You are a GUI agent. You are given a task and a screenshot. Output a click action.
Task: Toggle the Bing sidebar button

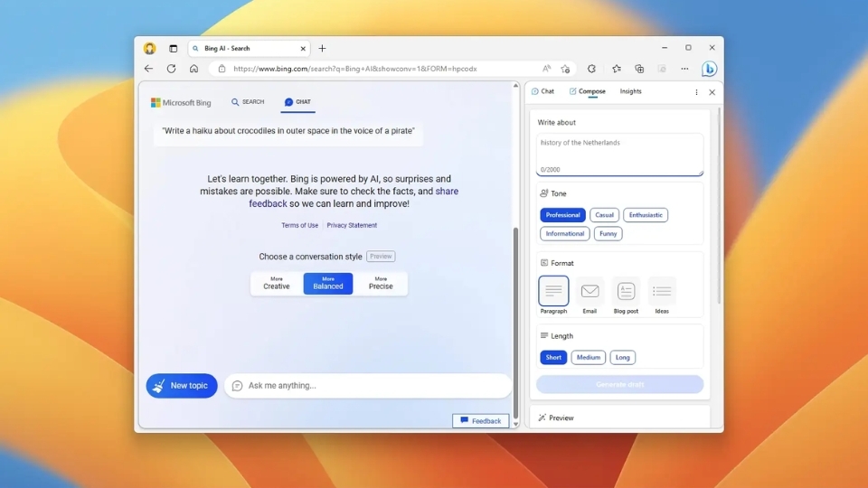(x=709, y=69)
